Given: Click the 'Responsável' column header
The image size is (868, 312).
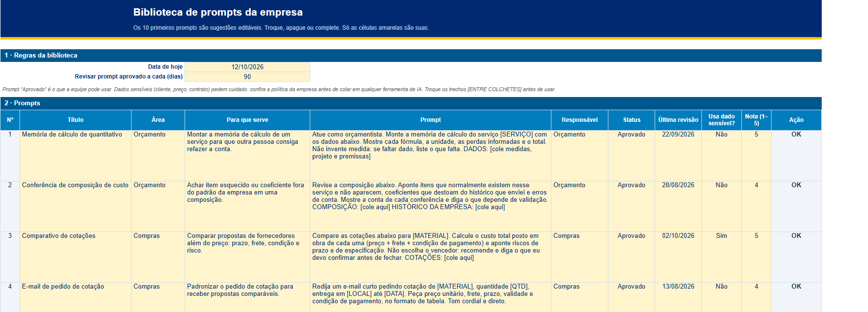Looking at the screenshot, I should pyautogui.click(x=580, y=120).
